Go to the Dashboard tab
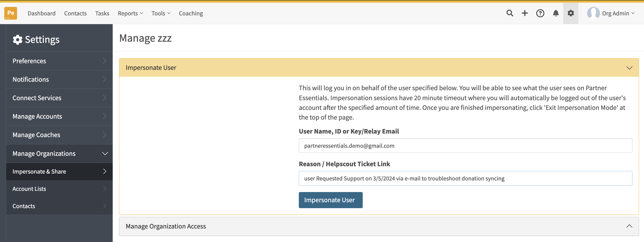This screenshot has height=242, width=644. [41, 13]
